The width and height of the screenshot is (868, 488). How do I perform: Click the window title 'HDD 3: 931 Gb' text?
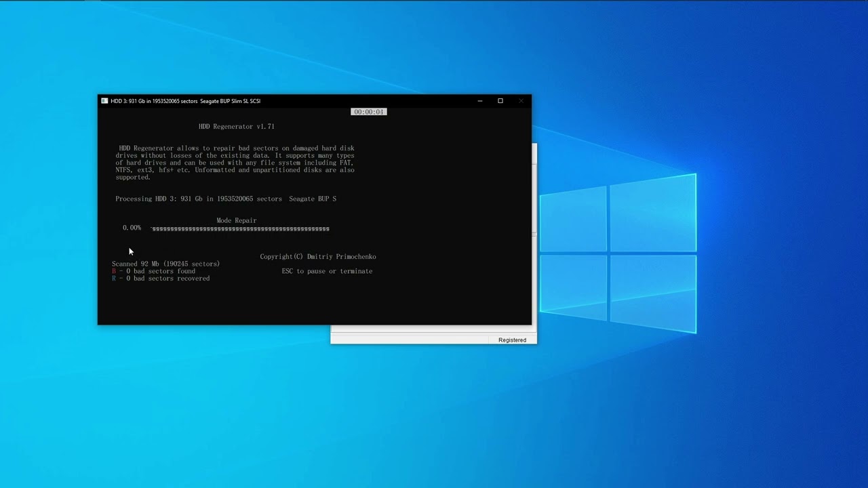(185, 101)
